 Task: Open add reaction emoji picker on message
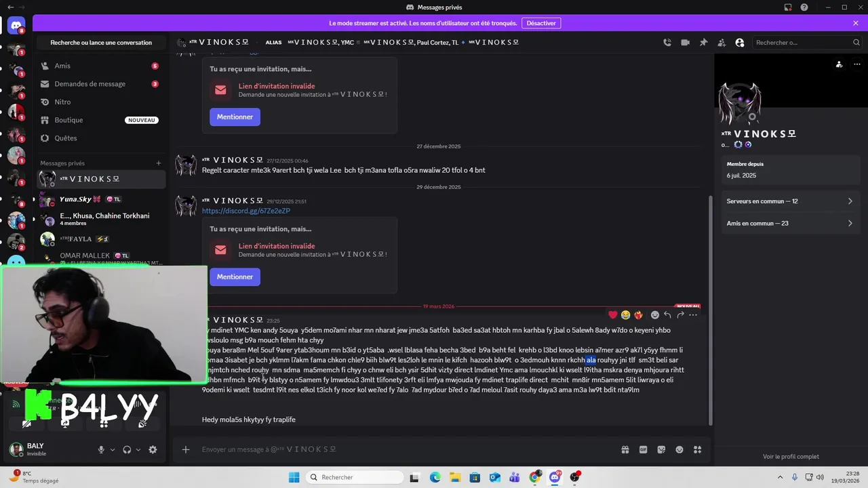[x=654, y=314]
